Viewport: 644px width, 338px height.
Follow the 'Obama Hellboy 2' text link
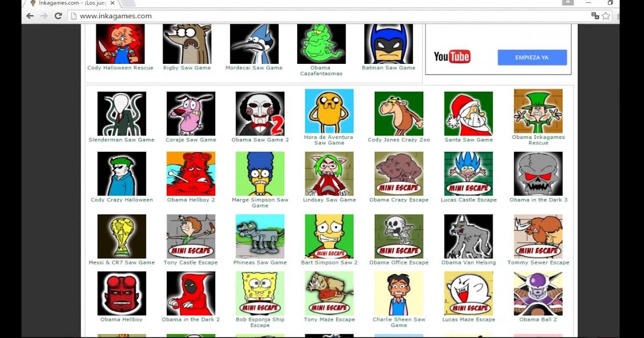click(x=191, y=200)
